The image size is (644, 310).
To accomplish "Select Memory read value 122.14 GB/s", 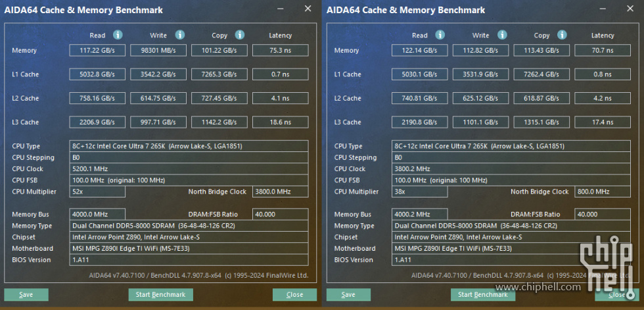I will click(420, 51).
